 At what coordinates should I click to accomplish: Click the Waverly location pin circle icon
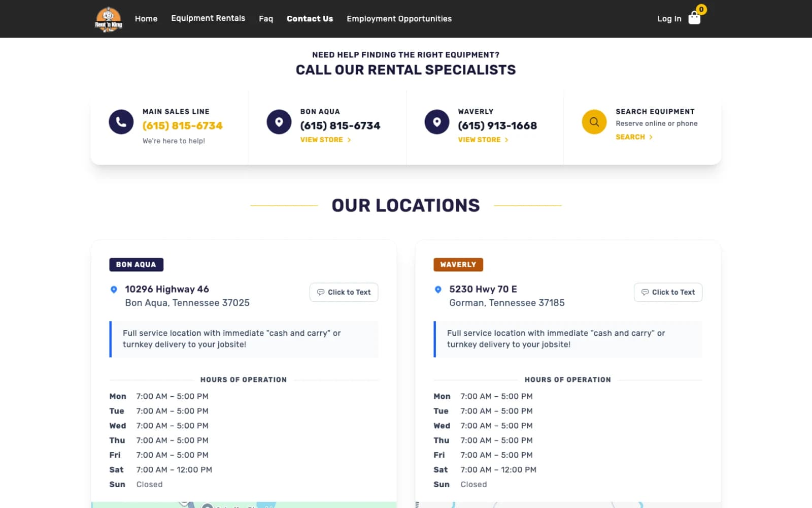pos(436,122)
